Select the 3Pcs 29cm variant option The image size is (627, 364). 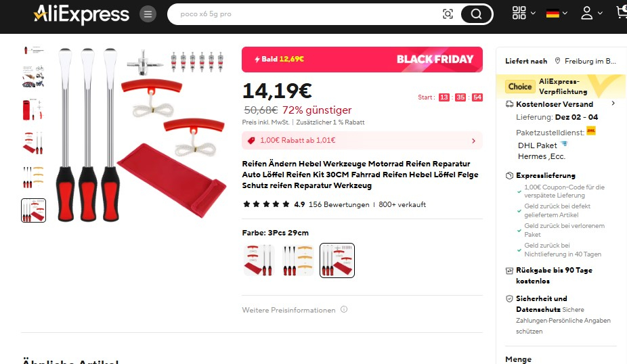coord(337,260)
